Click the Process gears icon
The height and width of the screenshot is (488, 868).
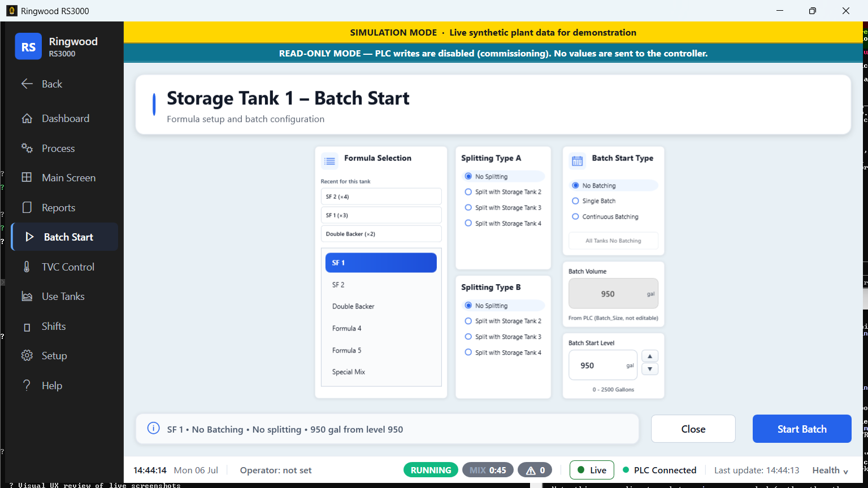[x=27, y=148]
